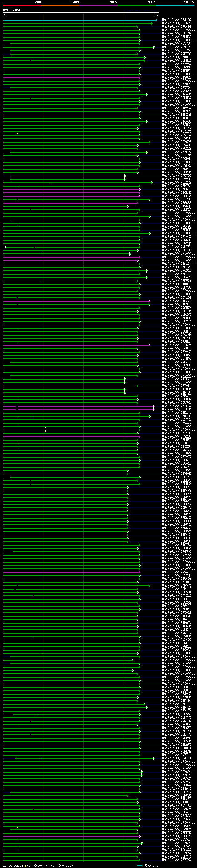Open hit UniRef100_C3UWE3
The height and width of the screenshot is (868, 197).
(177, 440)
